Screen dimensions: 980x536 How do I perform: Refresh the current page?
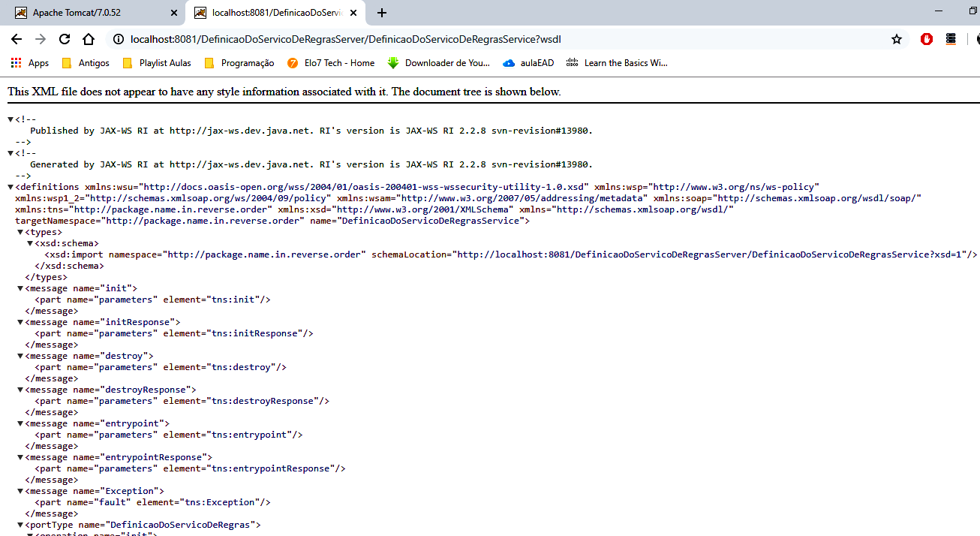[64, 39]
